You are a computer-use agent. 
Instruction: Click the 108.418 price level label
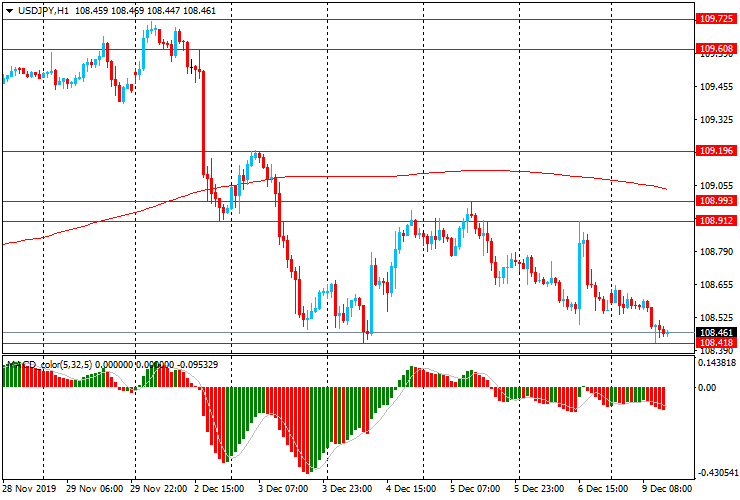pyautogui.click(x=716, y=342)
